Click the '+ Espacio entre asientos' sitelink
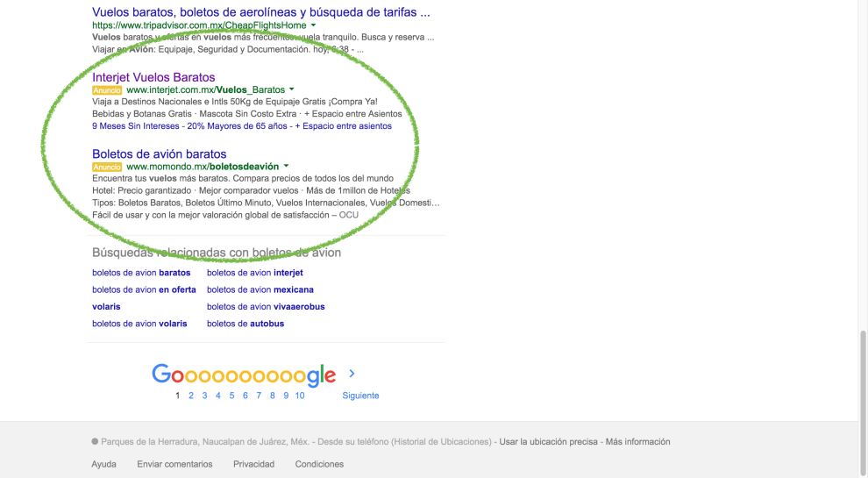The width and height of the screenshot is (868, 478). pos(343,125)
